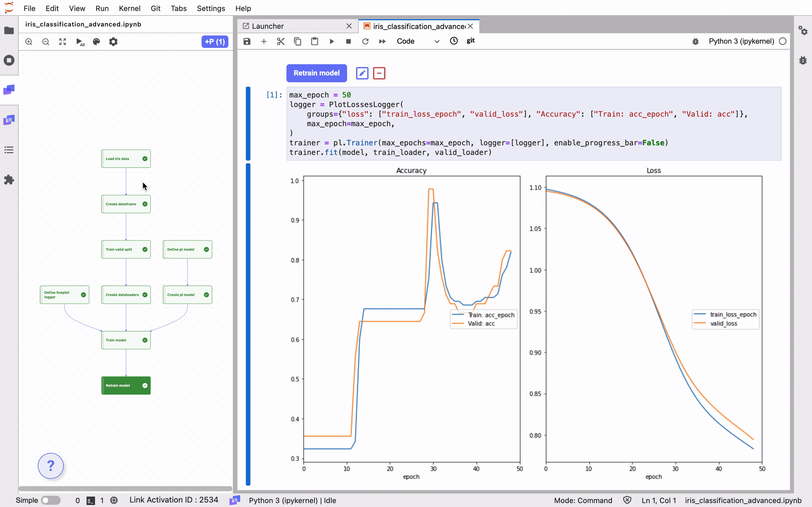The width and height of the screenshot is (812, 507).
Task: Click the Load iris data status checkmark
Action: 145,159
